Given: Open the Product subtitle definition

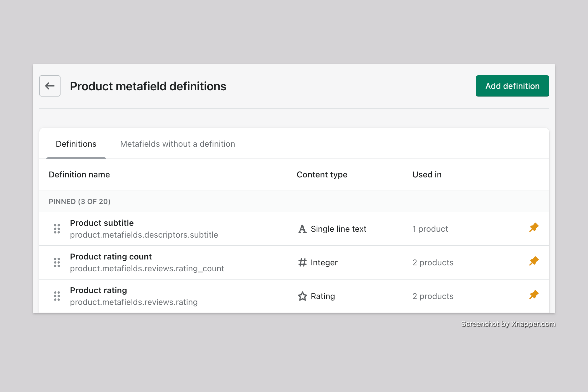Looking at the screenshot, I should coord(102,223).
